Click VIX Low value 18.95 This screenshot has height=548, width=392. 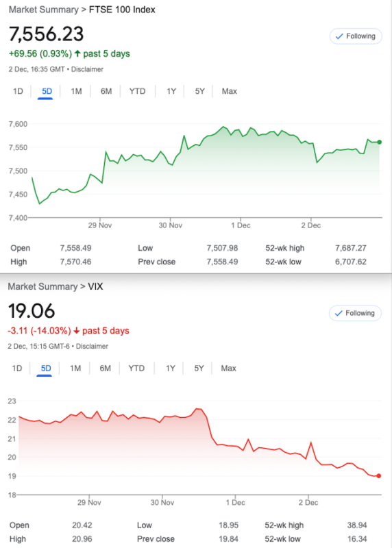[x=229, y=525]
